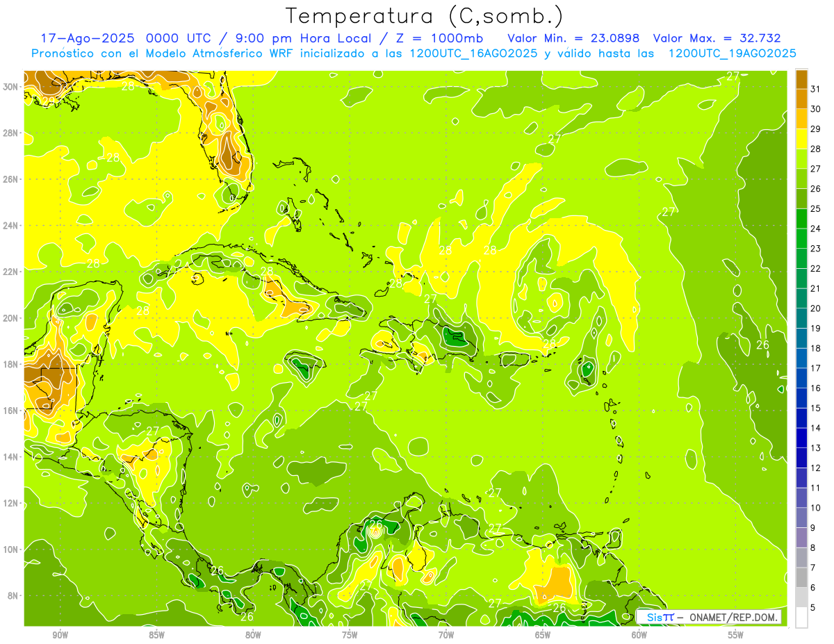
Task: Click the legend value 29
Action: point(816,129)
